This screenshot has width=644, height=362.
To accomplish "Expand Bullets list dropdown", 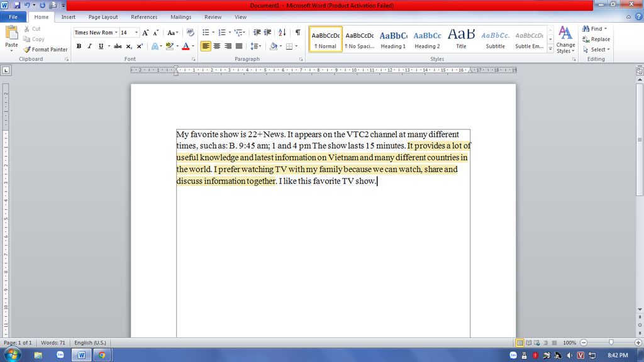I will tap(213, 33).
